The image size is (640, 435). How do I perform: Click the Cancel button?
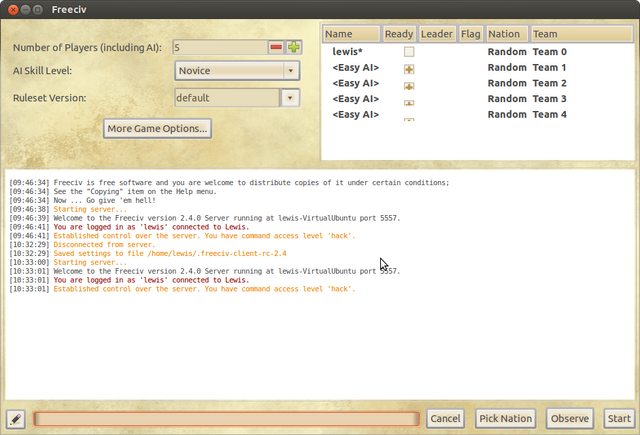pyautogui.click(x=445, y=419)
